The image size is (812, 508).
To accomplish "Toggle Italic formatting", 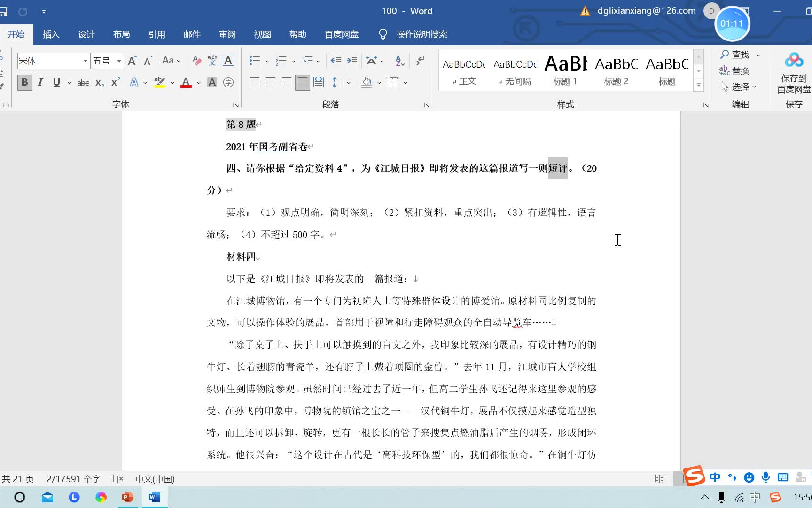I will (x=40, y=83).
